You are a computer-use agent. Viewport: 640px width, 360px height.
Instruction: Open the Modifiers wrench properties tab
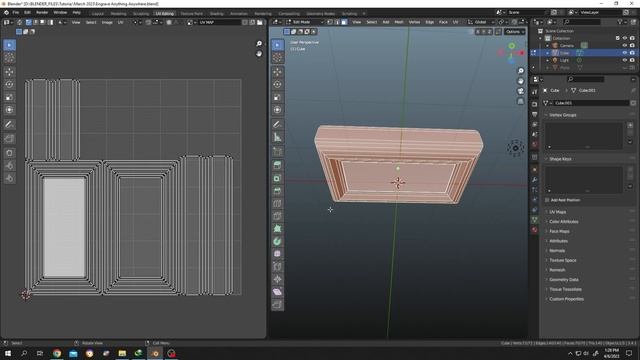(x=535, y=180)
